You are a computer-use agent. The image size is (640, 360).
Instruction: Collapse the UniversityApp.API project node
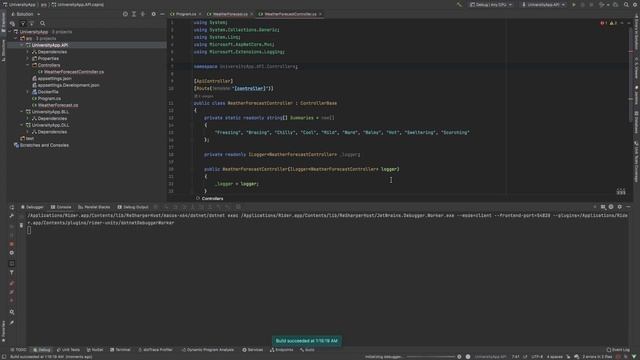click(x=22, y=45)
